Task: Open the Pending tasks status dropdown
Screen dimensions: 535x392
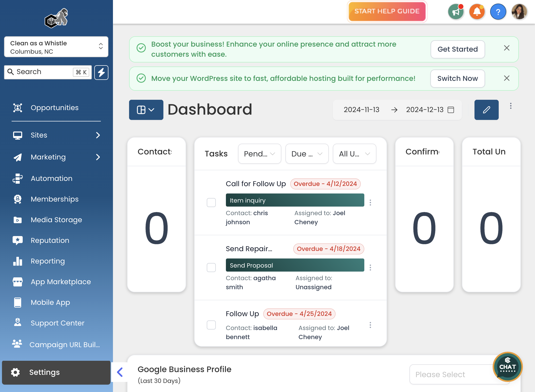Action: (260, 154)
